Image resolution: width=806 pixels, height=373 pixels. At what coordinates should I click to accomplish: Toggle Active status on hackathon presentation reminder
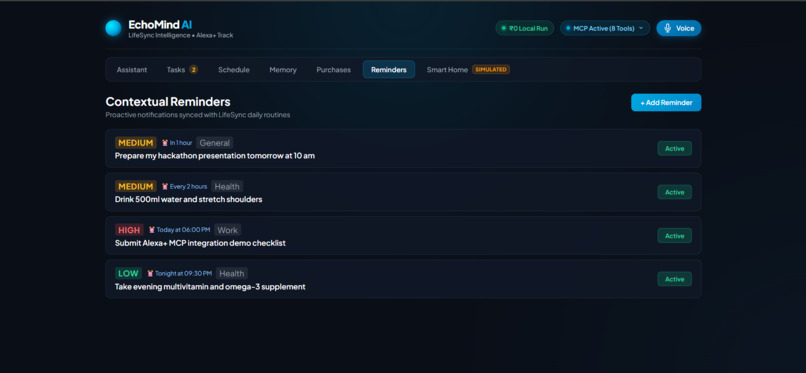click(x=674, y=148)
